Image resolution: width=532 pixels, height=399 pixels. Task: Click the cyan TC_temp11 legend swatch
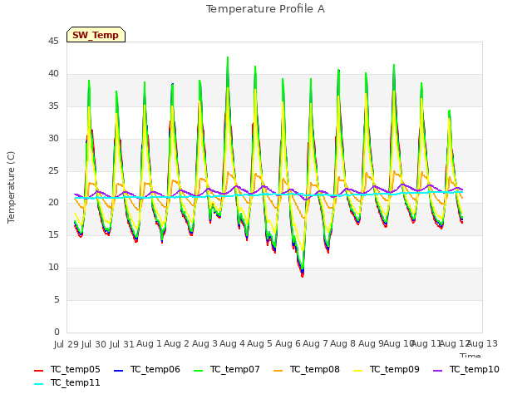coord(39,384)
